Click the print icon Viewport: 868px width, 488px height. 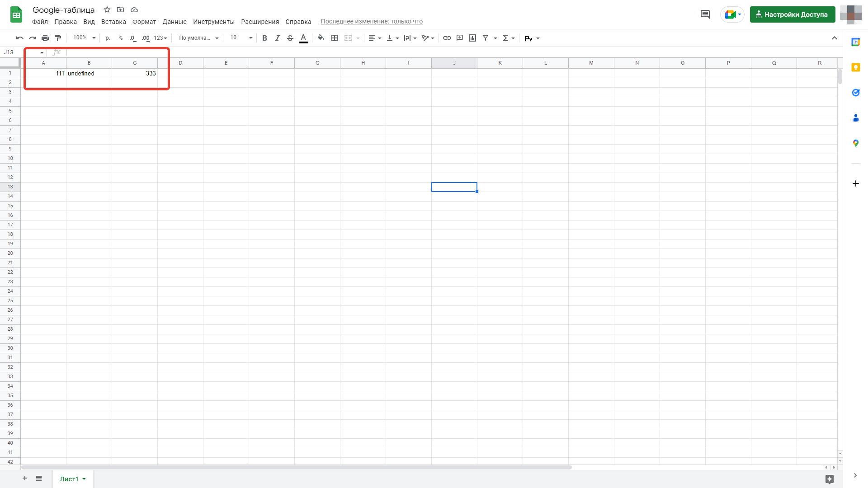click(x=45, y=38)
